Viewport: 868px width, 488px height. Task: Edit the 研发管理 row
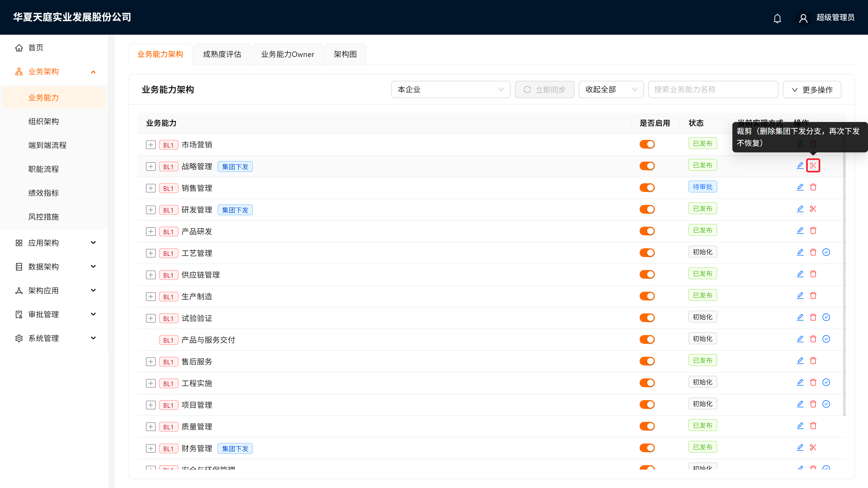click(x=800, y=209)
